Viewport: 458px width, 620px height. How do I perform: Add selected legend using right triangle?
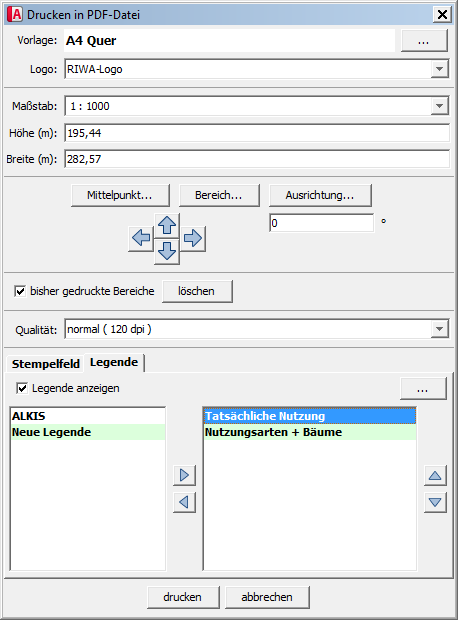tap(184, 475)
